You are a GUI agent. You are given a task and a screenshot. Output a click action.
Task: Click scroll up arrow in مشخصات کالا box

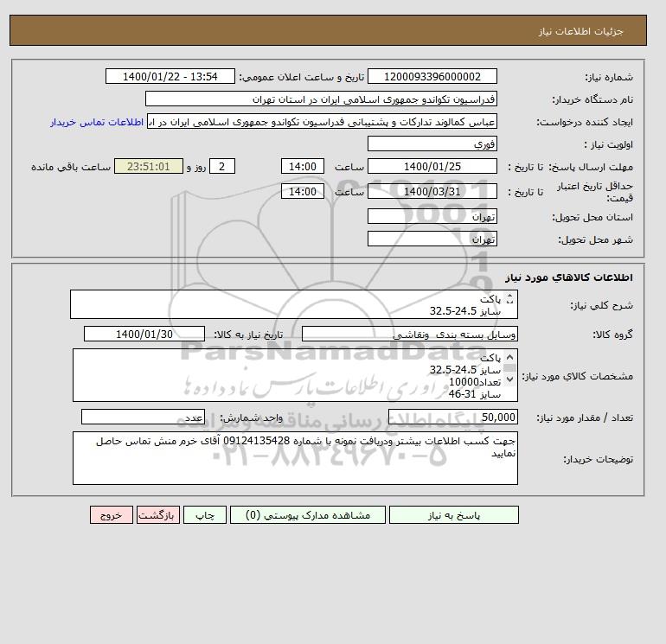pyautogui.click(x=510, y=357)
